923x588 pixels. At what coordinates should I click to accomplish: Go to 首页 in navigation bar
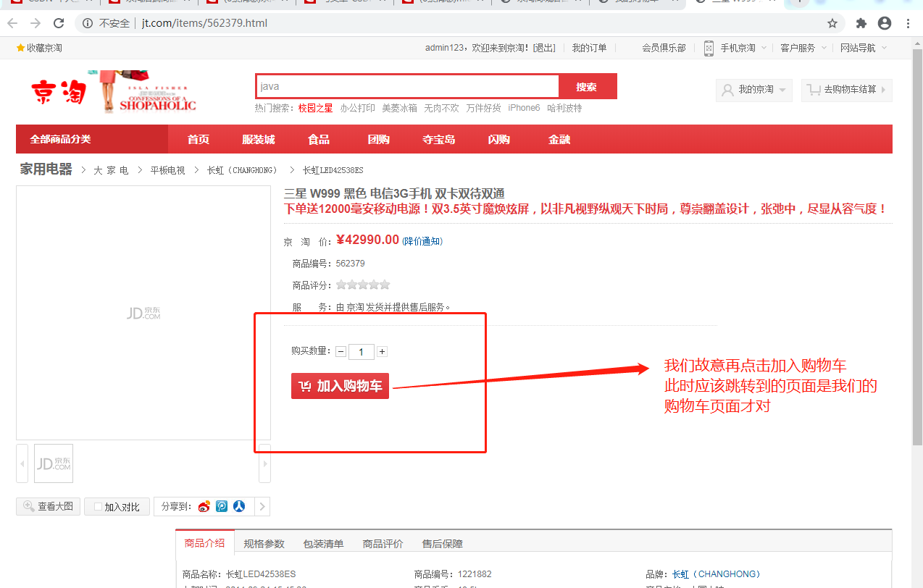pos(198,139)
